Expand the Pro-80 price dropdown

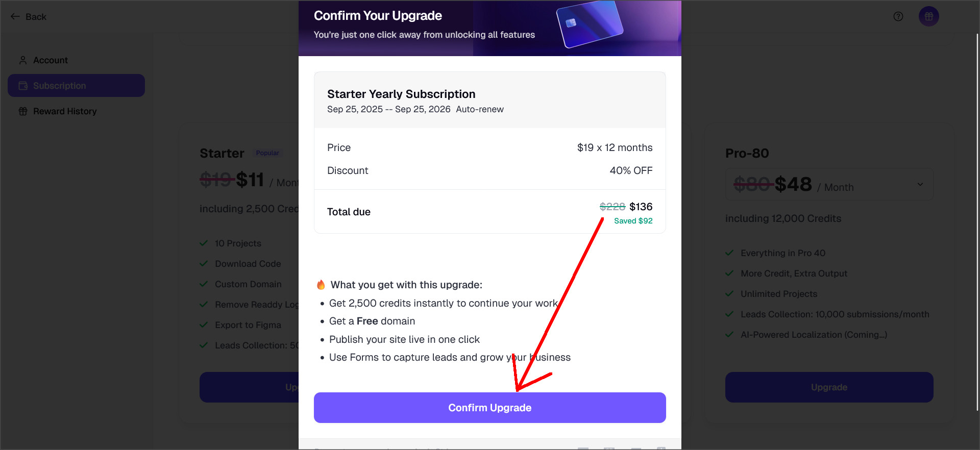click(x=920, y=184)
